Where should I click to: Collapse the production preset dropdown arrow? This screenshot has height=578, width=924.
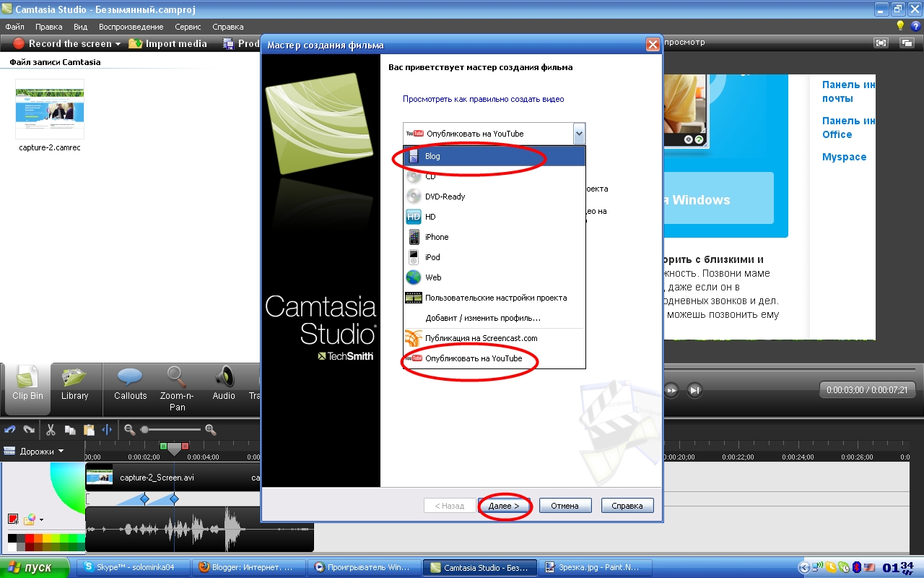(x=578, y=134)
